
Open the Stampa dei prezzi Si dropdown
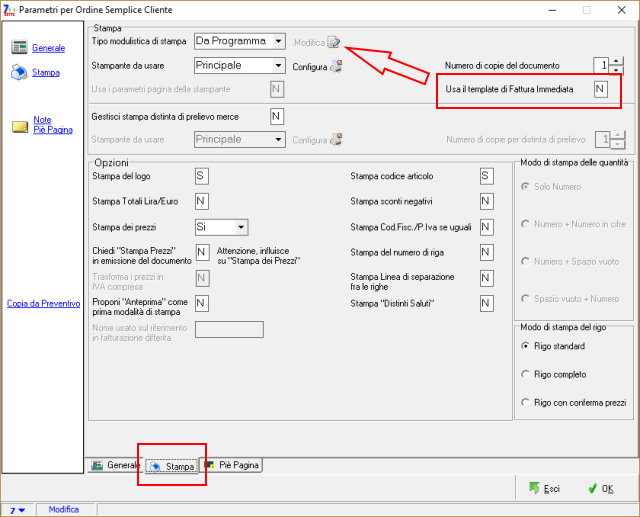coord(241,227)
